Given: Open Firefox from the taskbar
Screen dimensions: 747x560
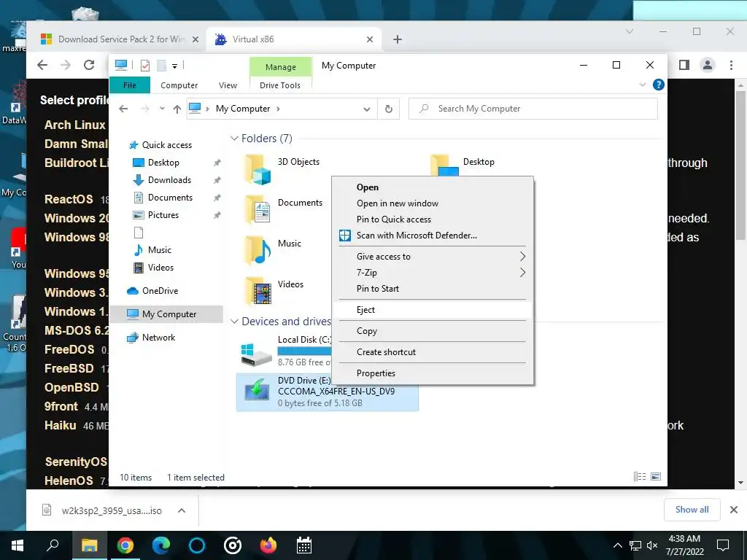Looking at the screenshot, I should coord(268,545).
